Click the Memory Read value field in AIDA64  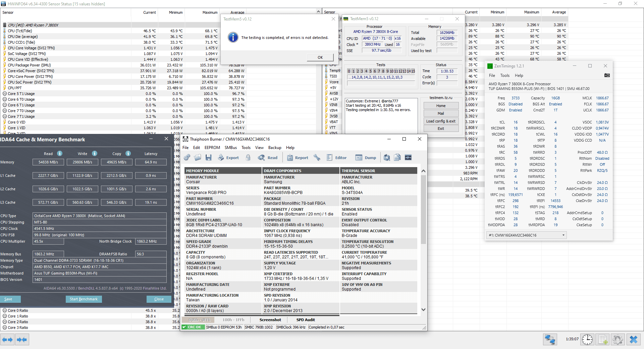pos(48,162)
